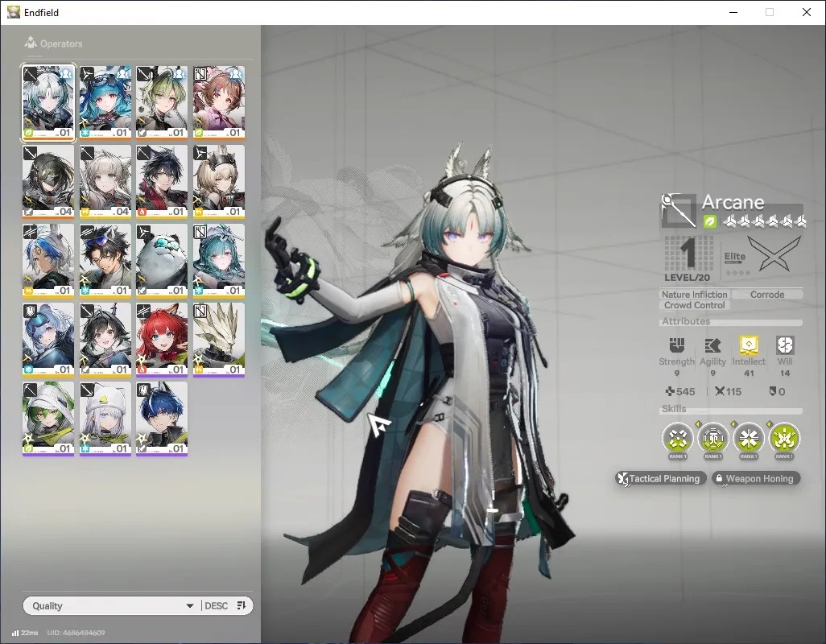Minimize the Endfield window
Image resolution: width=826 pixels, height=644 pixels.
click(x=733, y=12)
